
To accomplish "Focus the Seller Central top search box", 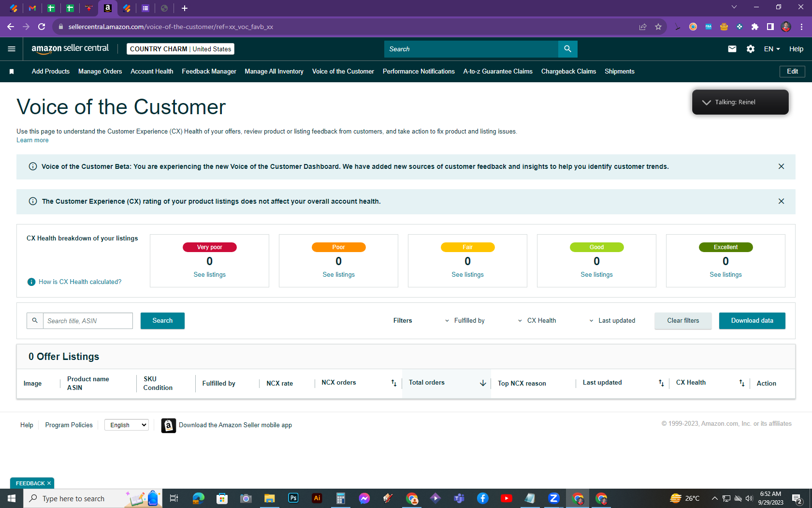I will [471, 49].
